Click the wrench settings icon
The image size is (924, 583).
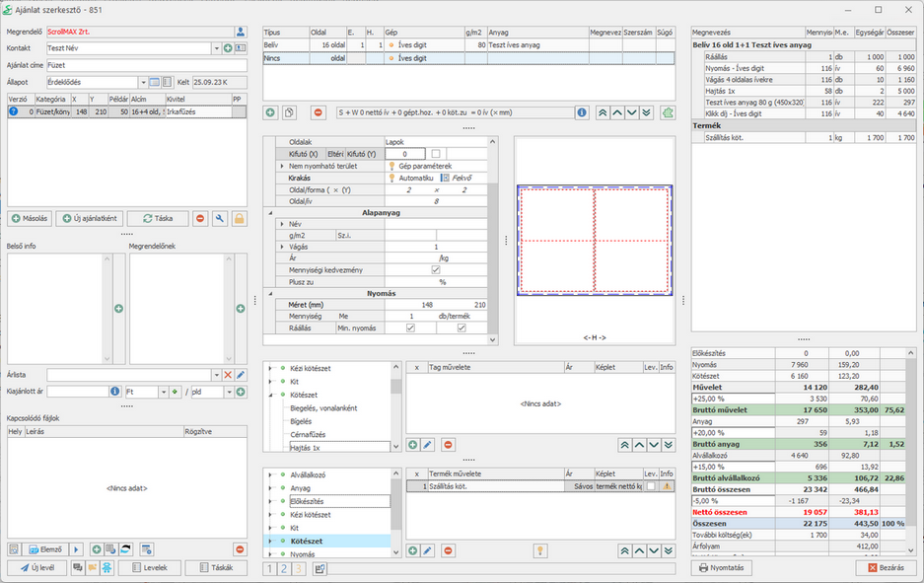point(220,218)
